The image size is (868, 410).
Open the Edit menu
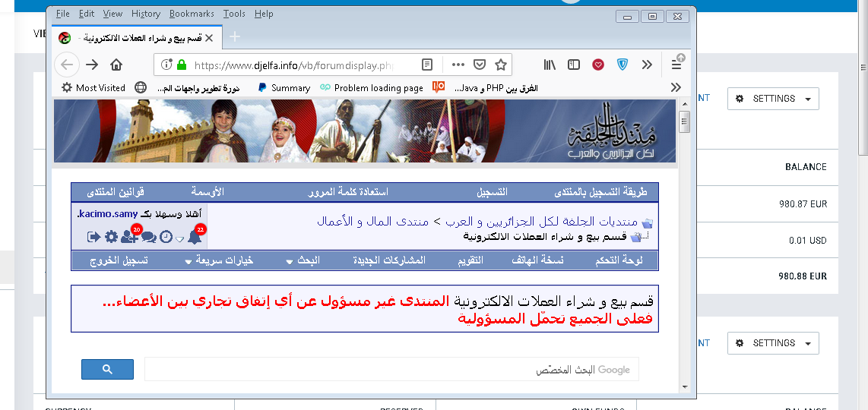87,14
